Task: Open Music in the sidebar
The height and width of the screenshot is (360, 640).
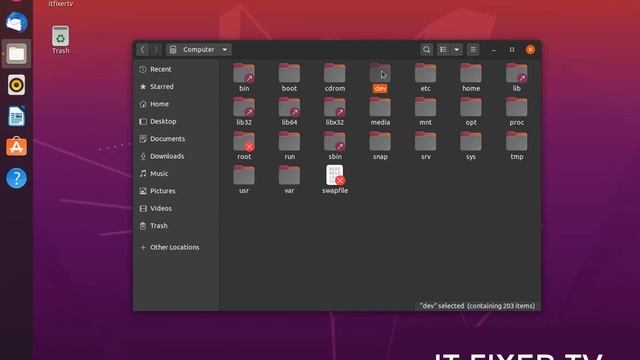Action: click(x=176, y=173)
